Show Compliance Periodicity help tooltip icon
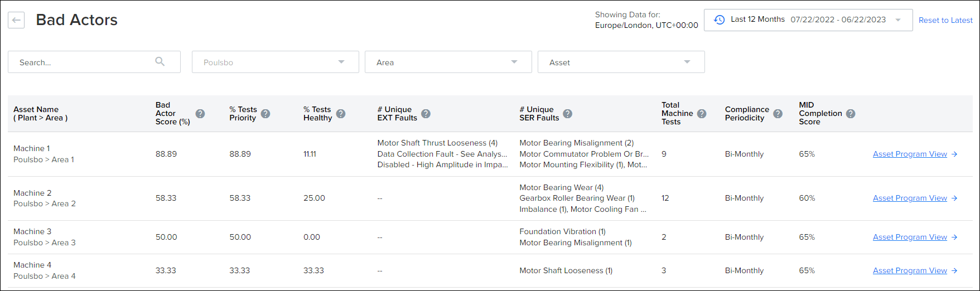 tap(778, 114)
